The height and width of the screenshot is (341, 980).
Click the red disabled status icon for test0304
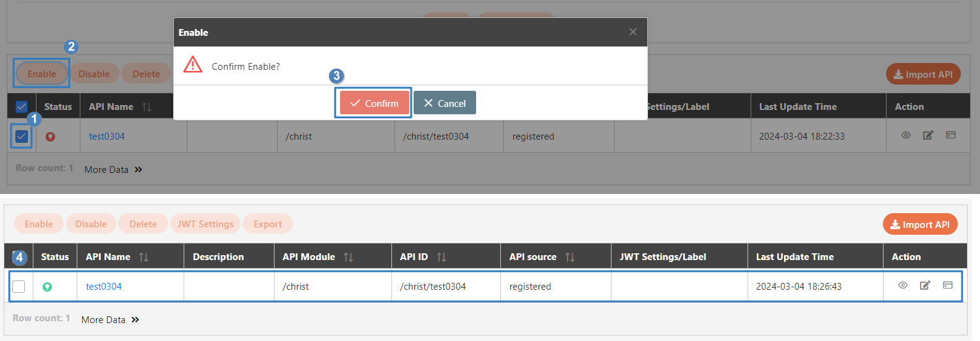(50, 137)
